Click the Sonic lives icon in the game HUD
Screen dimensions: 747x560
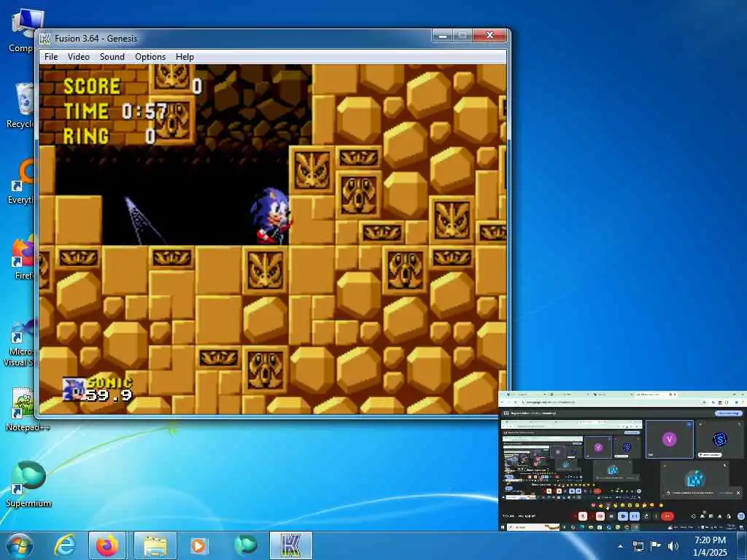[74, 389]
